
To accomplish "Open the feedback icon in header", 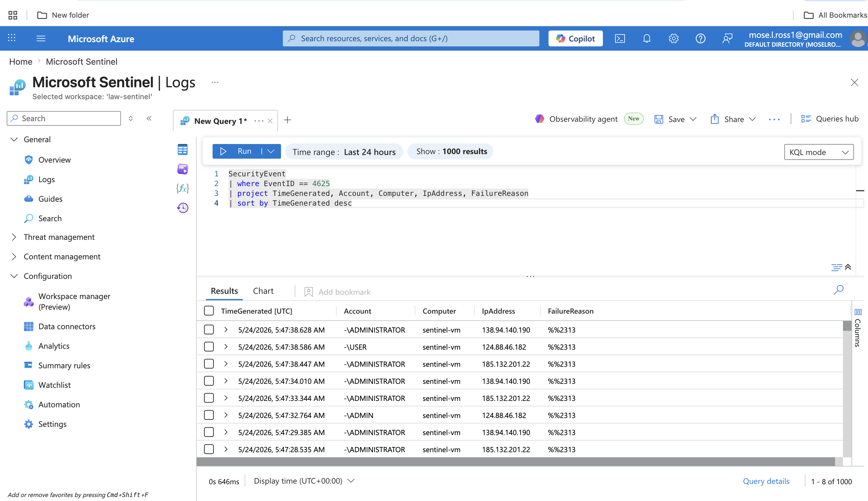I will 727,38.
